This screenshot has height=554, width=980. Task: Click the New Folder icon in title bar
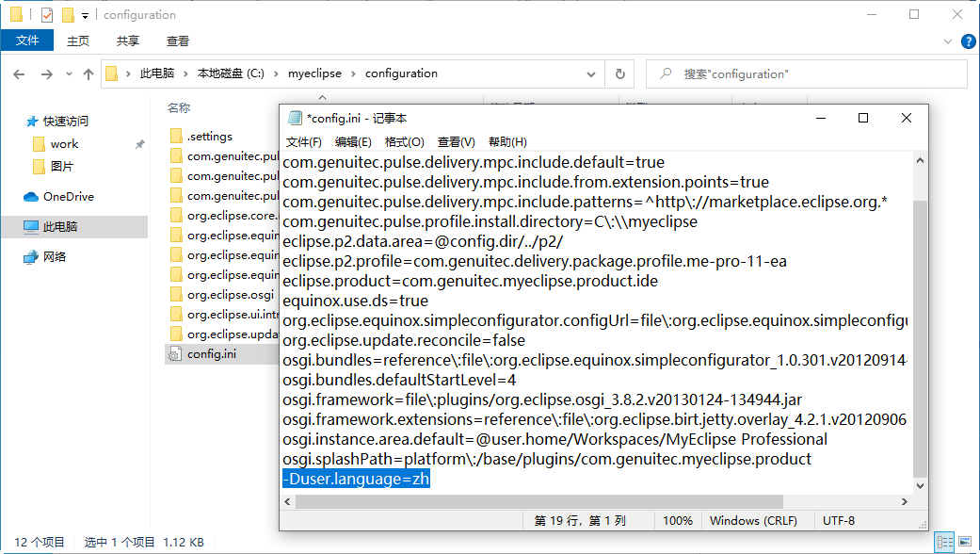tap(68, 15)
